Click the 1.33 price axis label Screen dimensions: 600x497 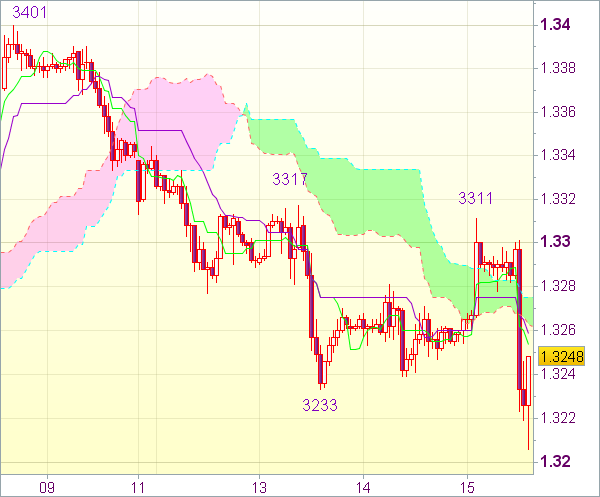pos(555,242)
